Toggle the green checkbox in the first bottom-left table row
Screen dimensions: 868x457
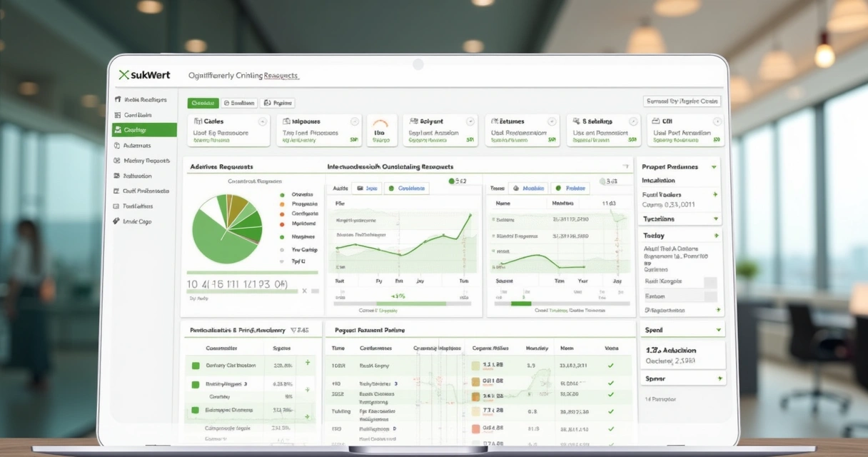point(196,366)
